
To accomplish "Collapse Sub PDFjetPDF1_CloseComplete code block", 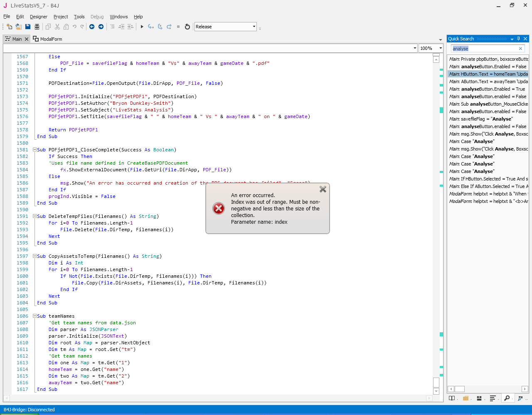I will (x=35, y=150).
